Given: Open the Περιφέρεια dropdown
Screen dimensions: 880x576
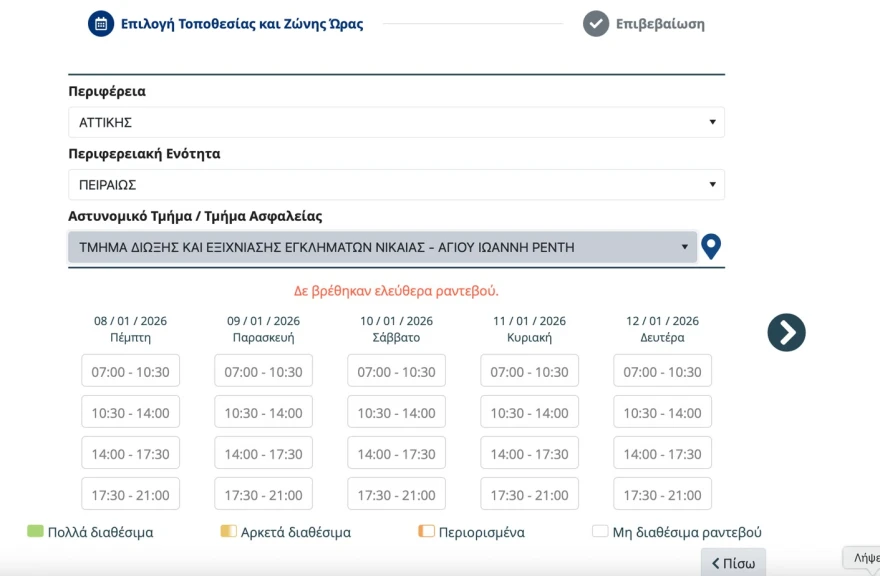Looking at the screenshot, I should pos(396,122).
